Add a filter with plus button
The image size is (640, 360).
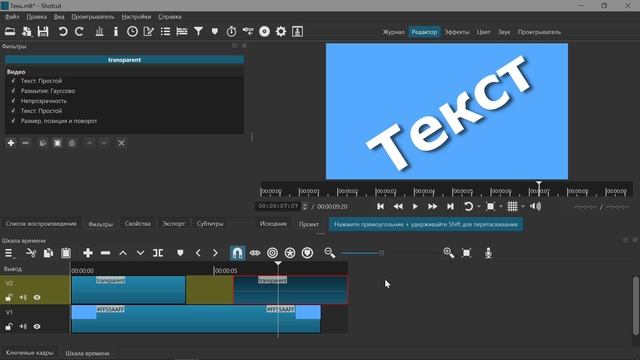click(11, 143)
